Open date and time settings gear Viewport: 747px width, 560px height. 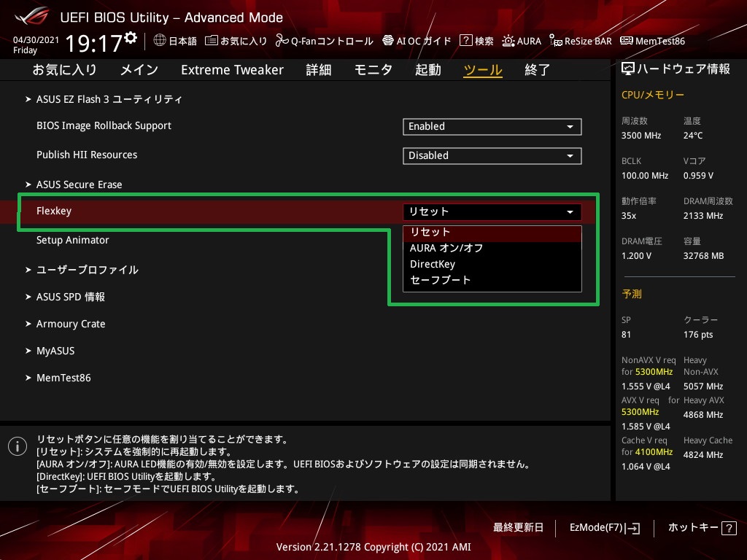click(131, 37)
